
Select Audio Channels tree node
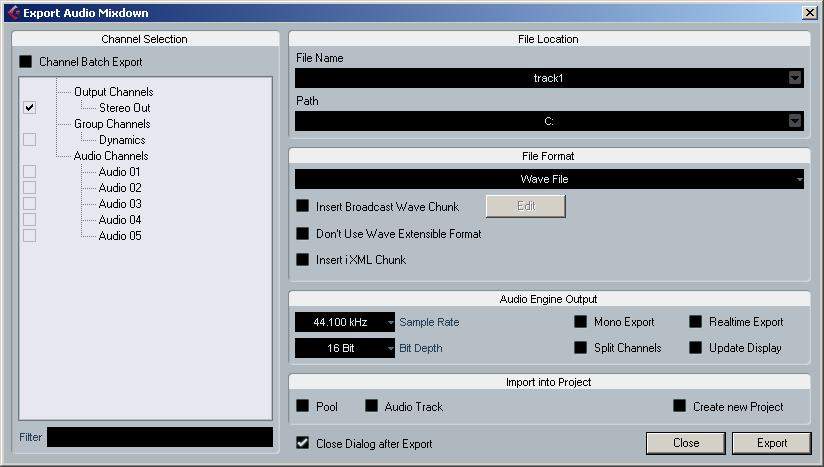[x=111, y=156]
